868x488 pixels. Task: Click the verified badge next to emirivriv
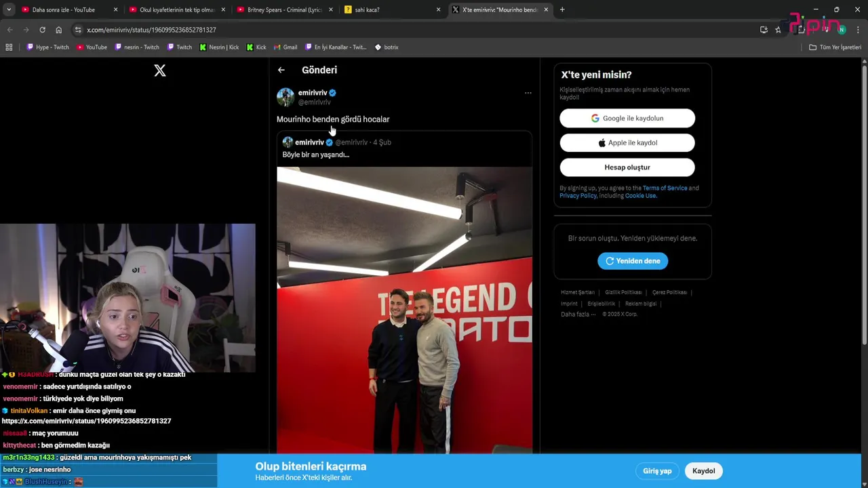click(332, 93)
